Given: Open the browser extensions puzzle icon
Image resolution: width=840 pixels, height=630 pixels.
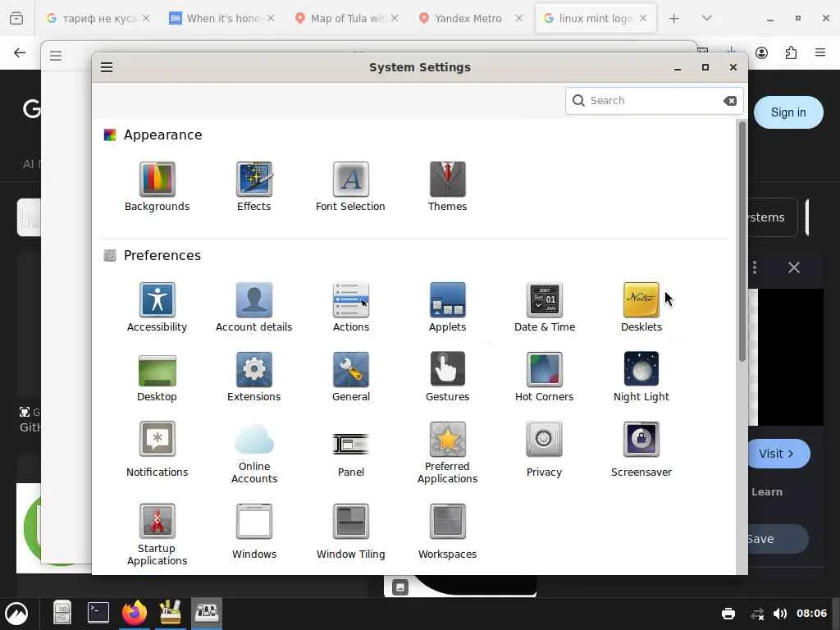Looking at the screenshot, I should 791,52.
